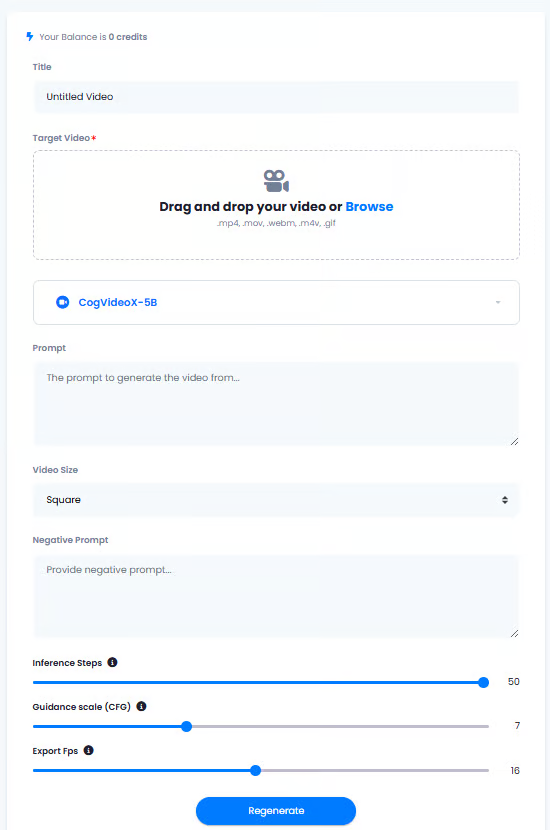Open the Guidance scale info icon
This screenshot has height=830, width=550.
point(141,706)
